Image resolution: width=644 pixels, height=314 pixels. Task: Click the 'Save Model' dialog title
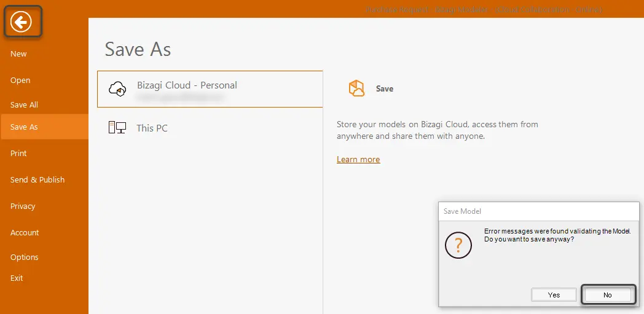click(x=462, y=211)
